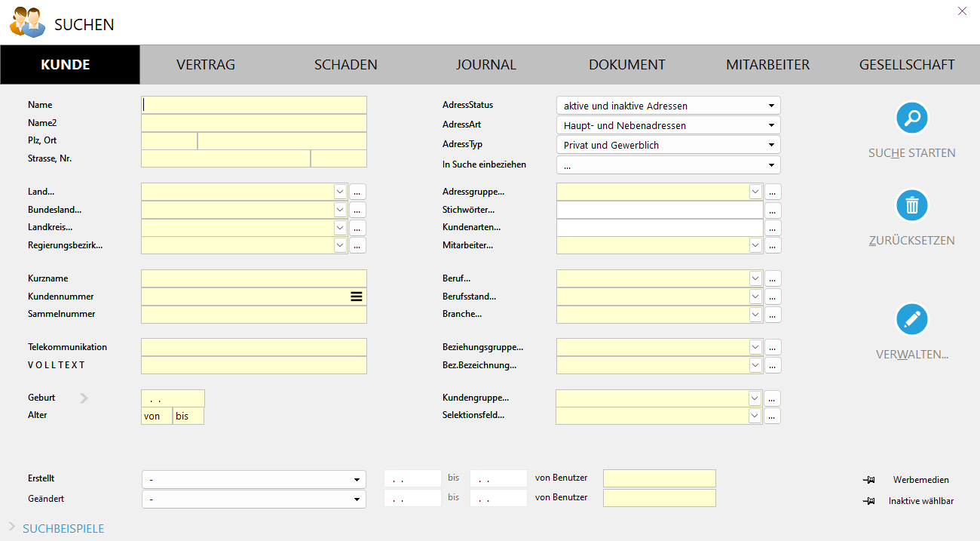Toggle the Inaktive wählbar option

click(x=920, y=501)
